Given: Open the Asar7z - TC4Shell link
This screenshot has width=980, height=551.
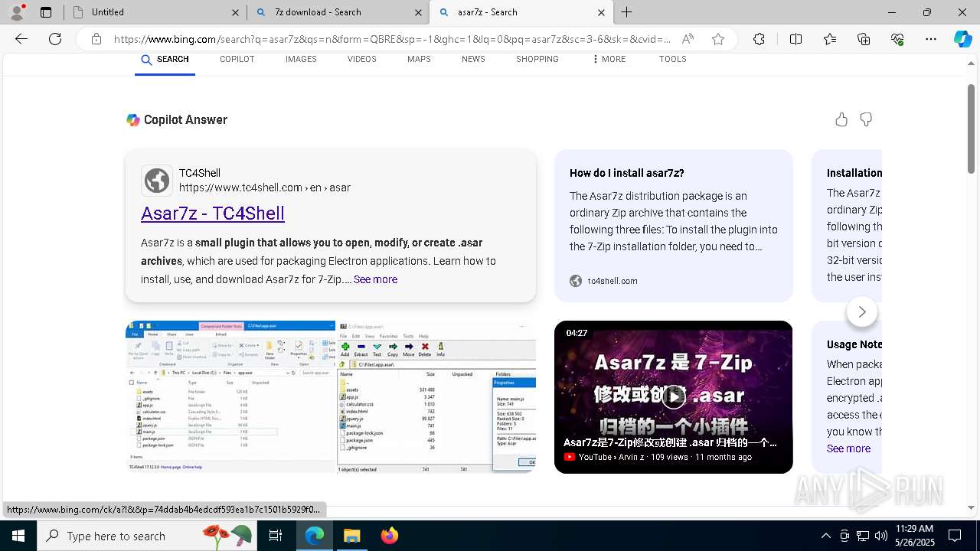Looking at the screenshot, I should click(213, 214).
